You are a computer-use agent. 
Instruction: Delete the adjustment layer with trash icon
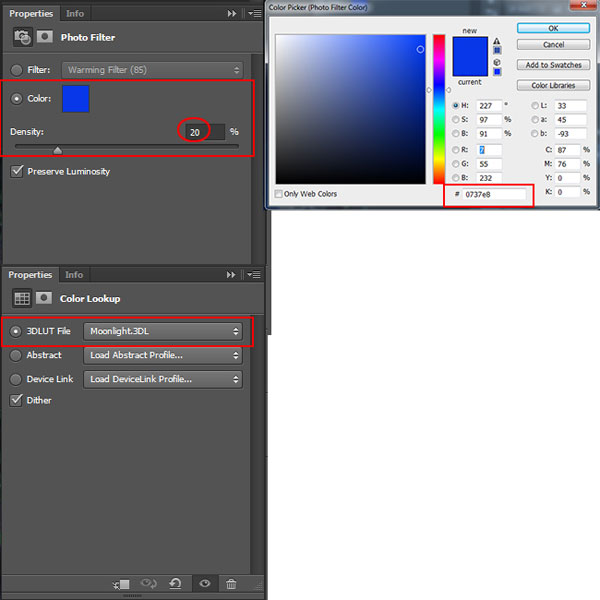click(231, 584)
